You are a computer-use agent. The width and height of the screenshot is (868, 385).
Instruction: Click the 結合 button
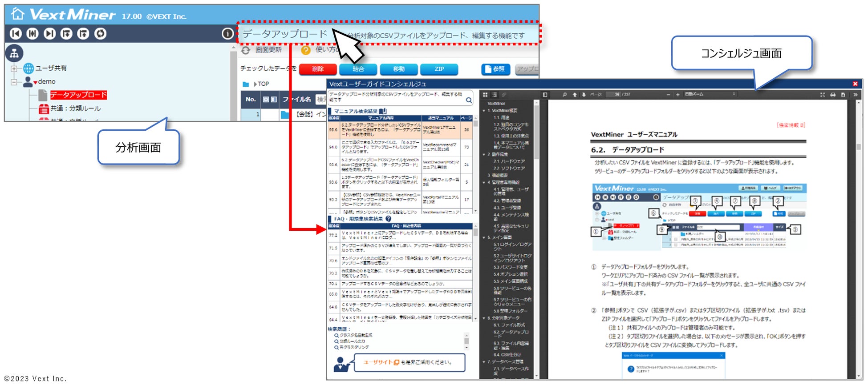click(x=358, y=69)
